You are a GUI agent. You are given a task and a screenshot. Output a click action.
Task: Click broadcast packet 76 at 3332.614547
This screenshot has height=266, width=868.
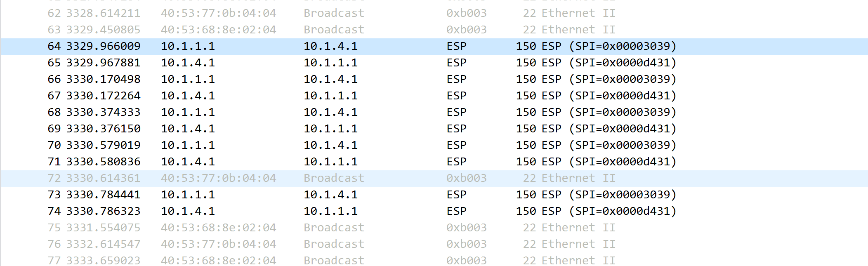(x=103, y=244)
